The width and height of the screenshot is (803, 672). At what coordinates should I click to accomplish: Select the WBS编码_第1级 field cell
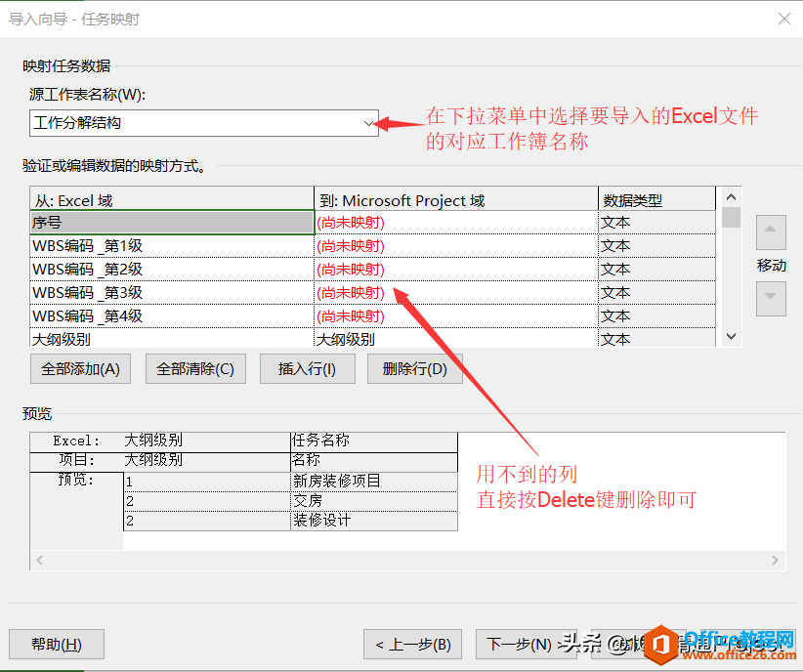pyautogui.click(x=171, y=246)
